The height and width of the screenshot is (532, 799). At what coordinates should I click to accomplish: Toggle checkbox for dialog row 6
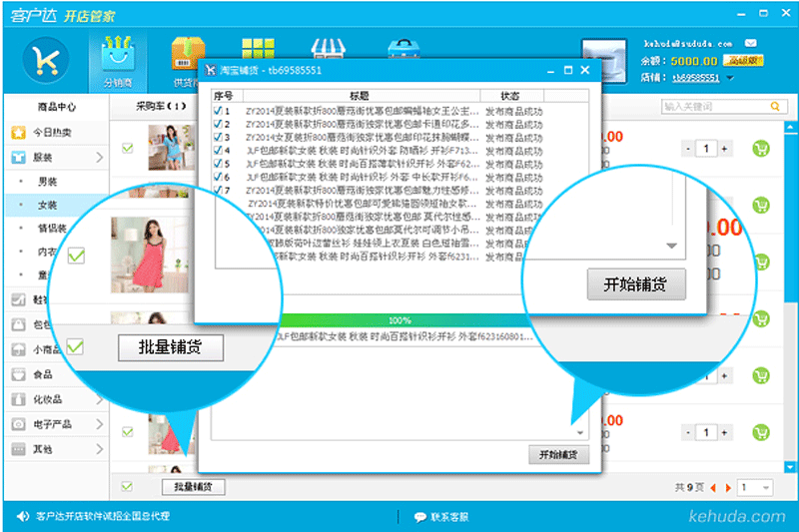point(218,177)
